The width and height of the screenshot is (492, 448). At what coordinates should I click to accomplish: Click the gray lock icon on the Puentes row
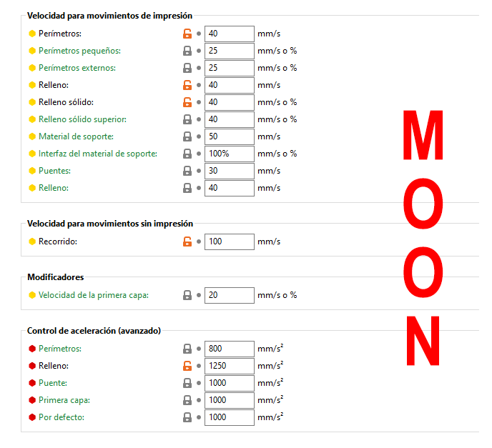pyautogui.click(x=187, y=171)
